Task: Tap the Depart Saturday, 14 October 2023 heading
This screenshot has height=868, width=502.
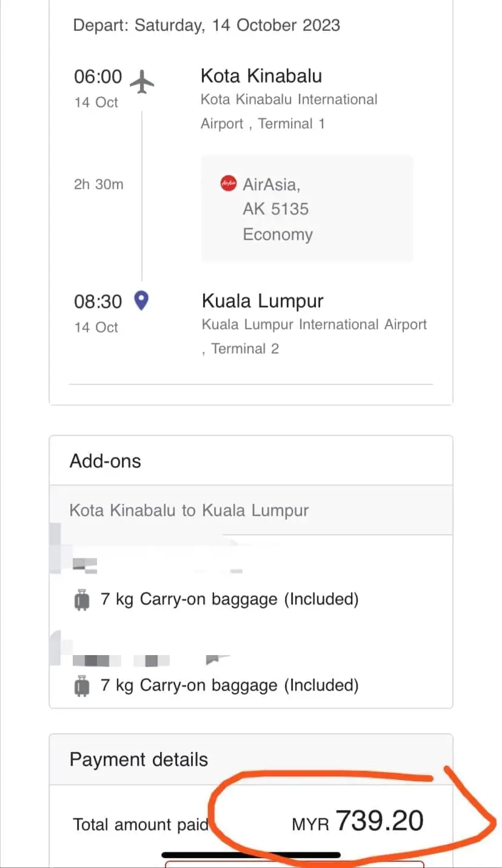Action: click(207, 25)
